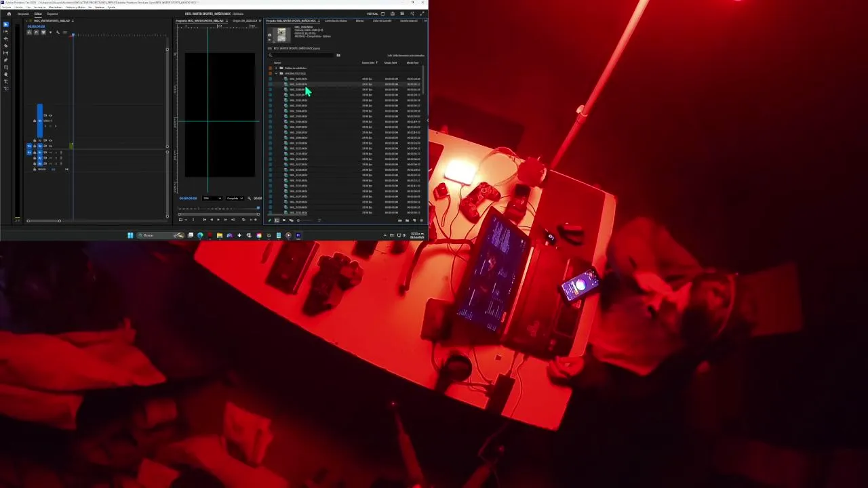
Task: Open File Explorer from taskbar
Action: [220, 235]
